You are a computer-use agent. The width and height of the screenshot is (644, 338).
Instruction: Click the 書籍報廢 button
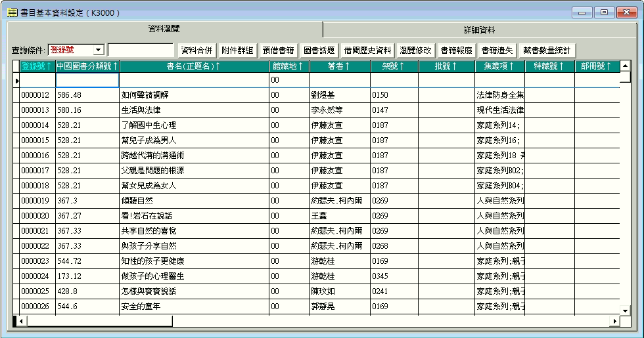[x=456, y=51]
